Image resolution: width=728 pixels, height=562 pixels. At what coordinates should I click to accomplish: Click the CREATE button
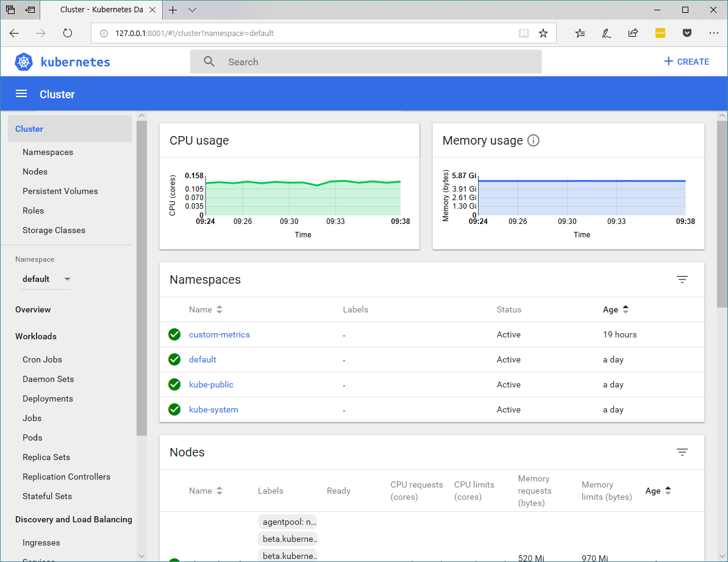tap(686, 61)
